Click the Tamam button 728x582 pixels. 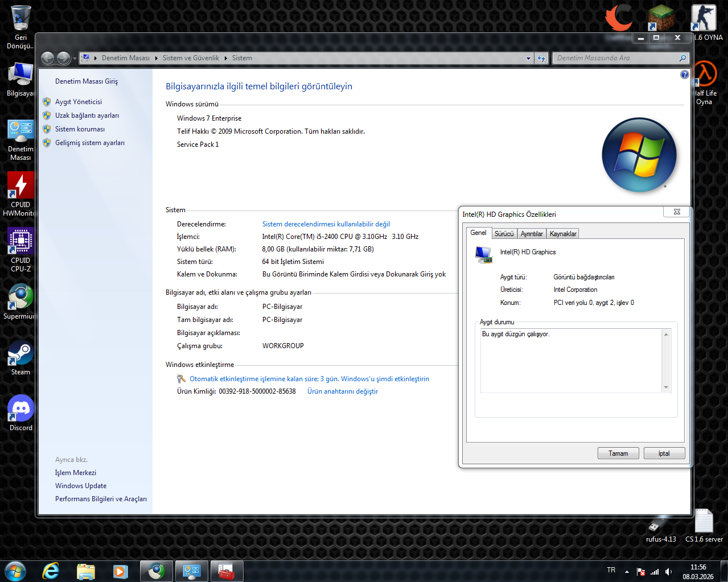coord(618,453)
